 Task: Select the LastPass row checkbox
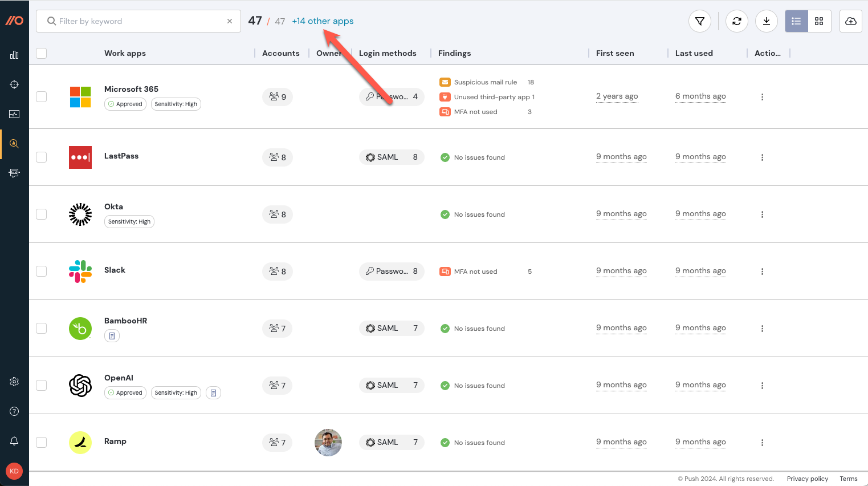[x=41, y=157]
